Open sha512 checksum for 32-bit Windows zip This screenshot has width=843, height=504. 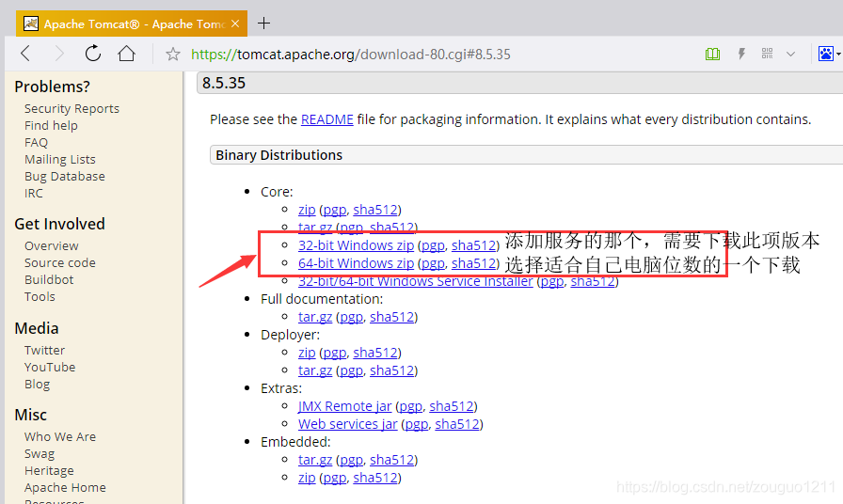(x=473, y=245)
